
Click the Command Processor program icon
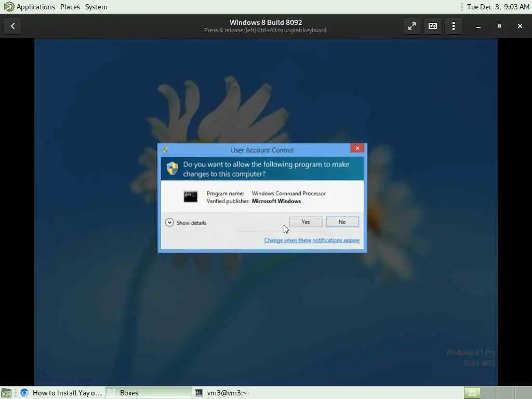pyautogui.click(x=190, y=197)
